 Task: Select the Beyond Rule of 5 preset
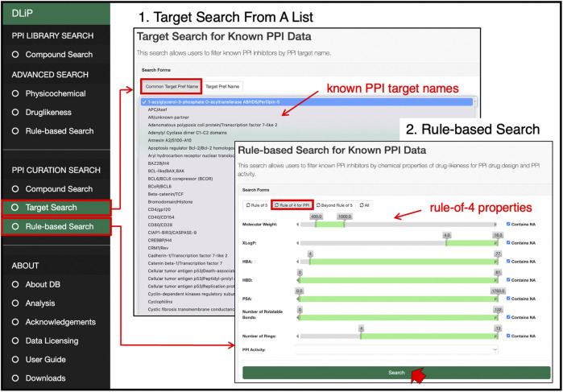(x=334, y=205)
